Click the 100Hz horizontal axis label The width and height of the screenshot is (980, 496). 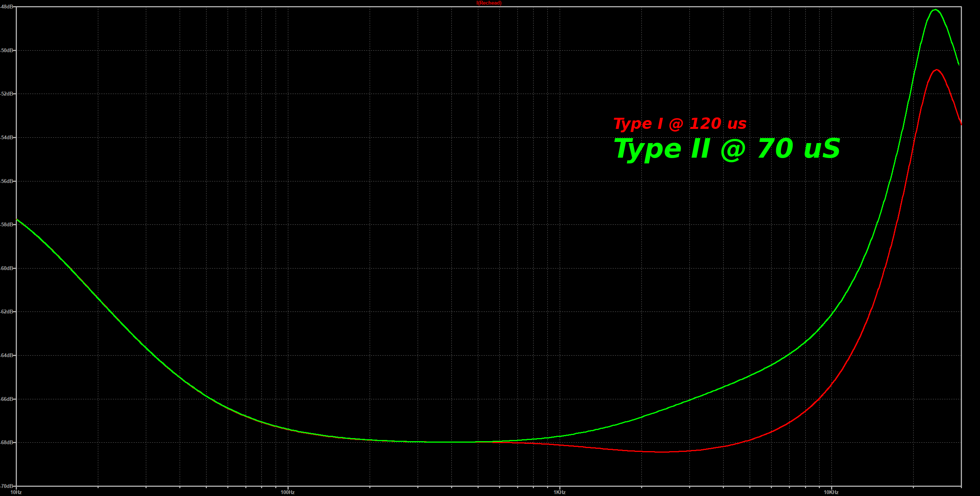[288, 492]
